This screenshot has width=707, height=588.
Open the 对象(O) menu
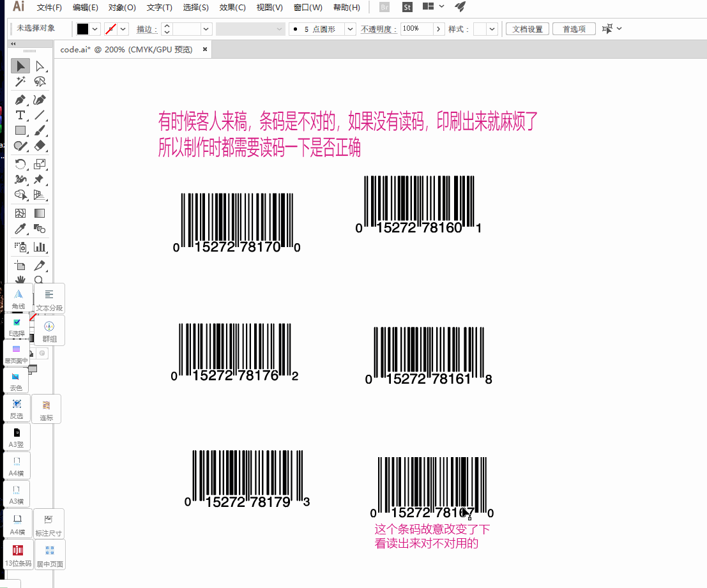pyautogui.click(x=122, y=7)
